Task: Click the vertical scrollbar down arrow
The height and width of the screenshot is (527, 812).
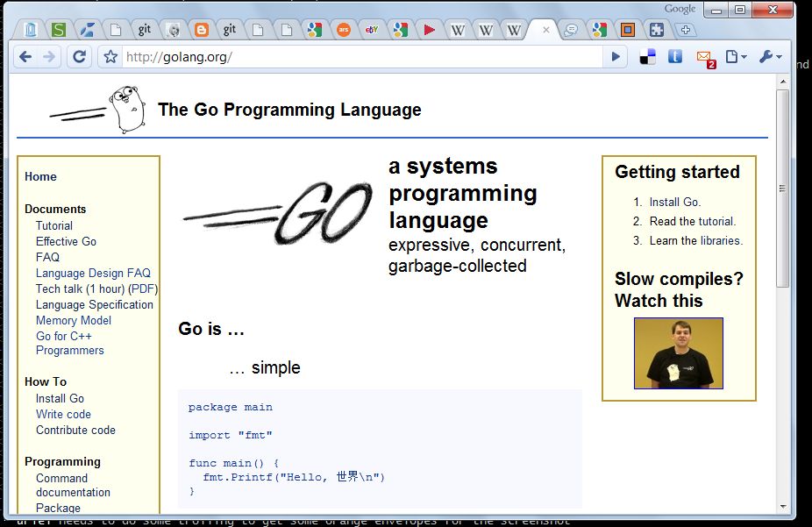Action: [x=782, y=506]
